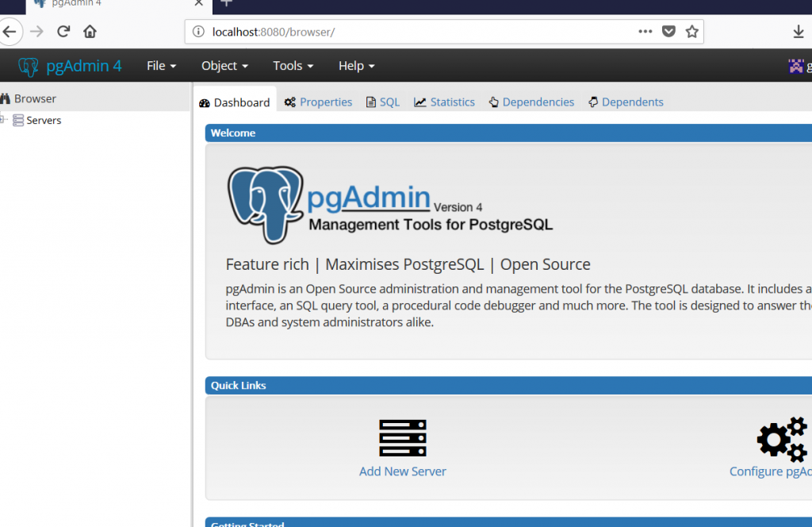
Task: Click the Servers stack icon in tree
Action: (18, 120)
